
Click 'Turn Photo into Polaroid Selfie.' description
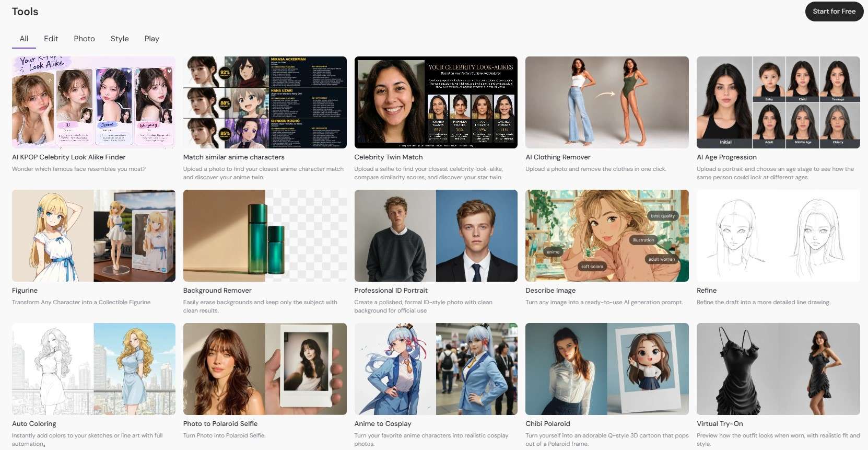(x=224, y=436)
